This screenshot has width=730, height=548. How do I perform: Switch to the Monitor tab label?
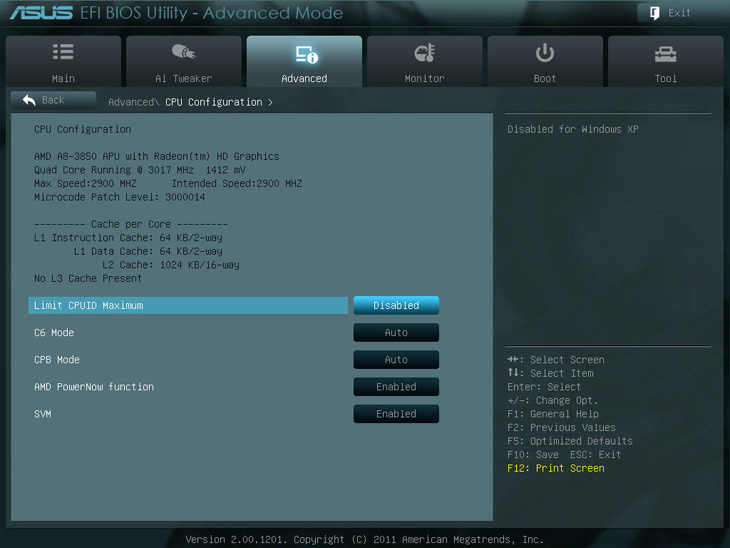[424, 78]
